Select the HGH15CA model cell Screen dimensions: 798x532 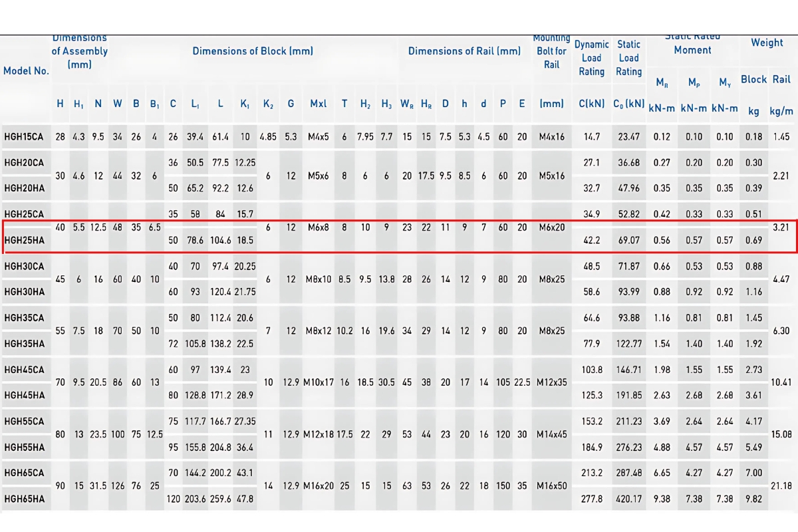(x=24, y=137)
